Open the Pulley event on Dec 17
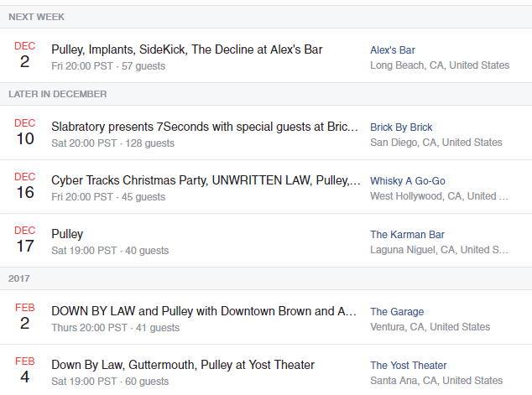Image resolution: width=532 pixels, height=395 pixels. (x=67, y=234)
